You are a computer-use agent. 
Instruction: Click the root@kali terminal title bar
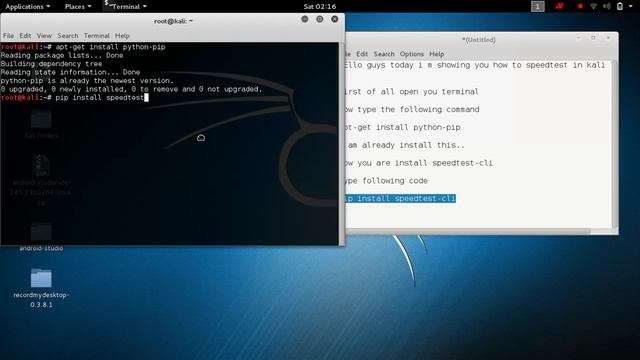pos(173,21)
